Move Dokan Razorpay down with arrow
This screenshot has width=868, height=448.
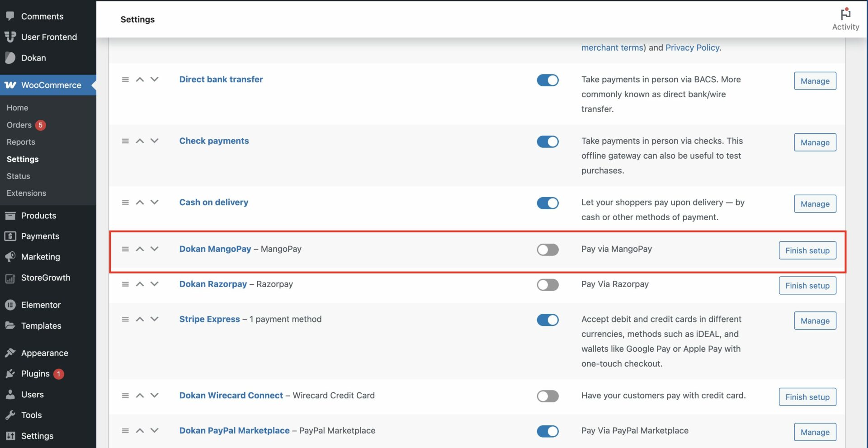pos(155,284)
